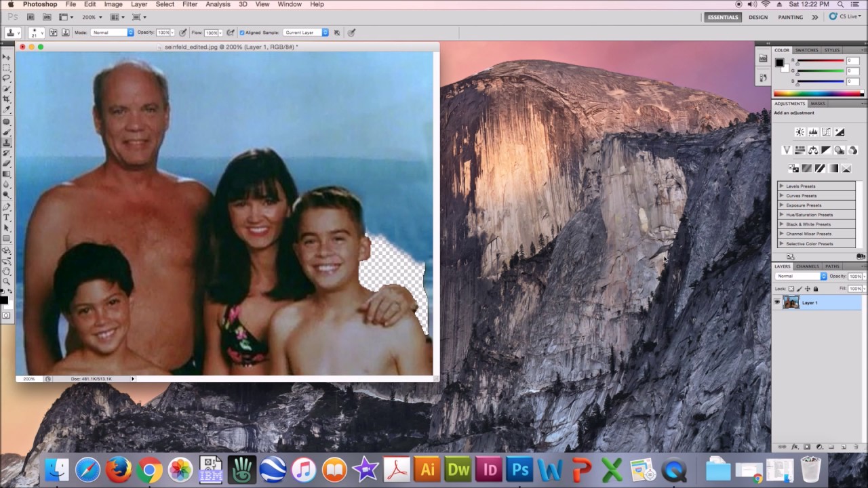Screen dimensions: 868x488
Task: Switch to the Masks tab
Action: click(x=818, y=104)
